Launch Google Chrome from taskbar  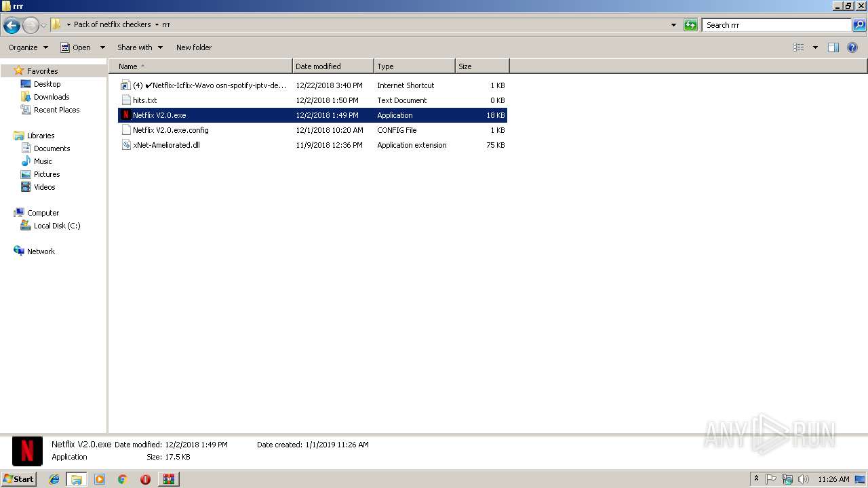point(122,479)
